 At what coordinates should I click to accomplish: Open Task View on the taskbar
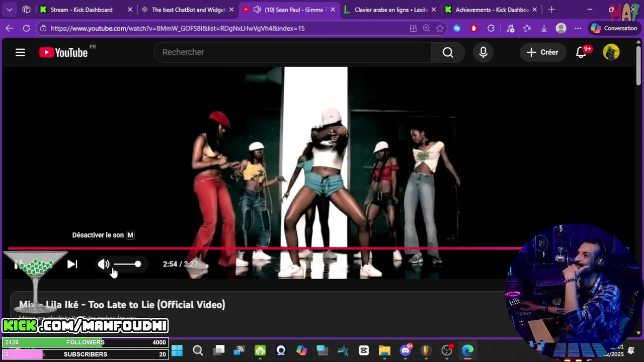[x=219, y=350]
